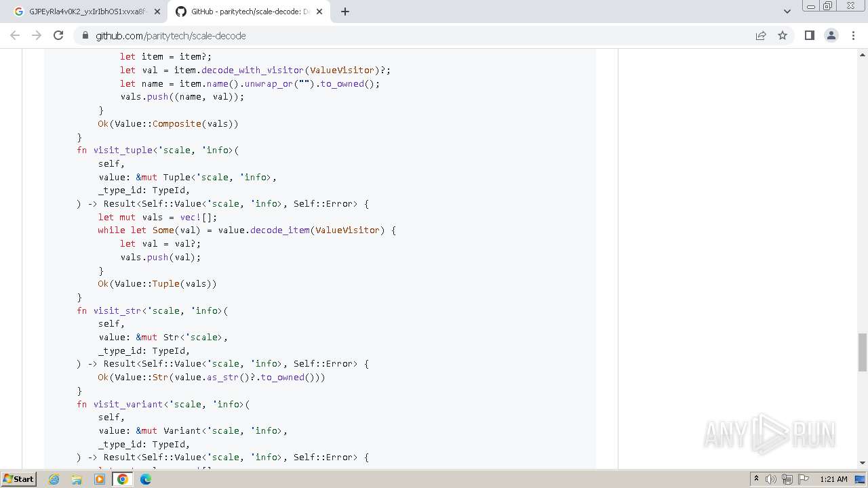Click the scrollbar down arrow

(x=863, y=463)
